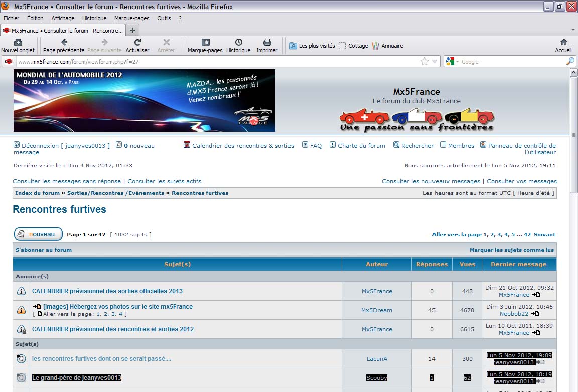
Task: Click Consulter les nouveaux messages
Action: pyautogui.click(x=431, y=181)
